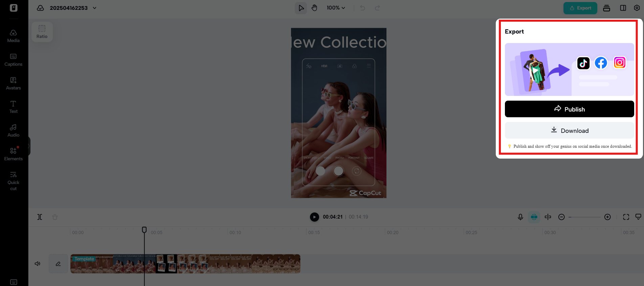
Task: Click the split clip tool icon
Action: pos(40,217)
